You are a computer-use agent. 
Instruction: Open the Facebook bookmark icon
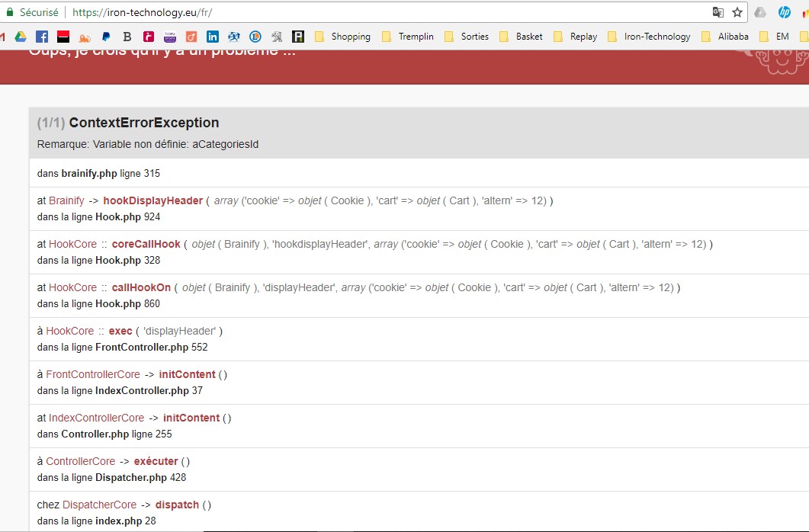[x=42, y=36]
